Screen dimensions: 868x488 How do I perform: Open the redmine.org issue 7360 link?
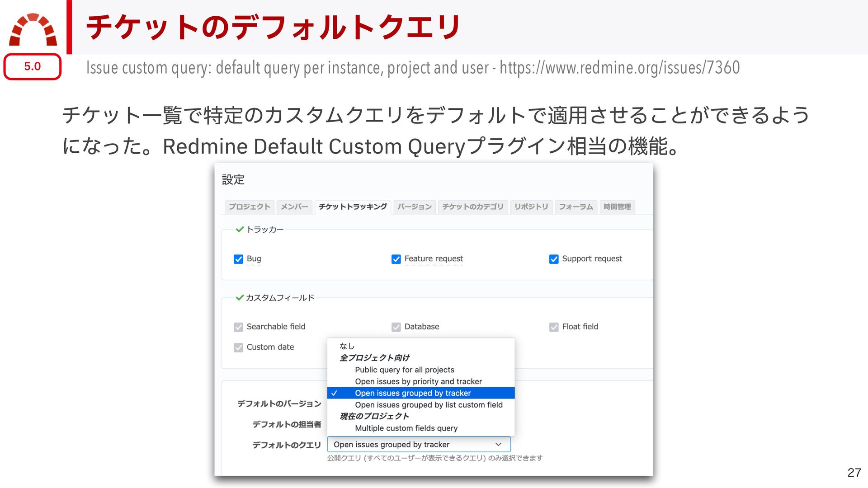coord(619,68)
